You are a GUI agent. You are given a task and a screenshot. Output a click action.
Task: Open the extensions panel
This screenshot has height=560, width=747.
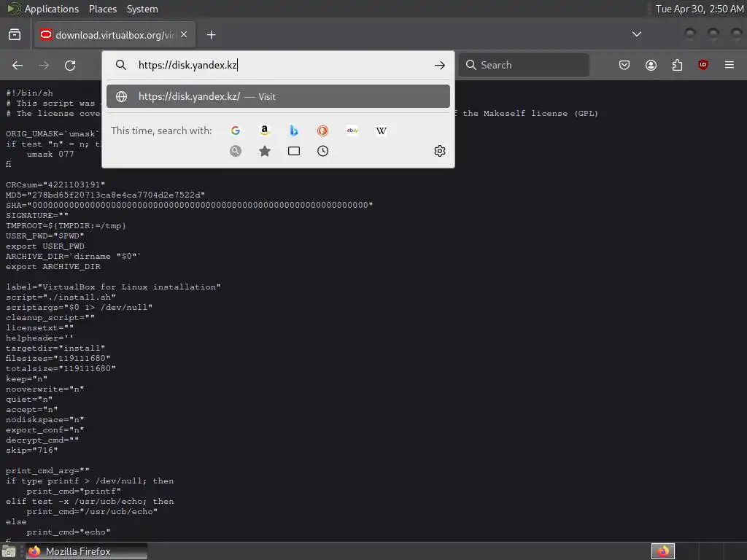click(677, 65)
